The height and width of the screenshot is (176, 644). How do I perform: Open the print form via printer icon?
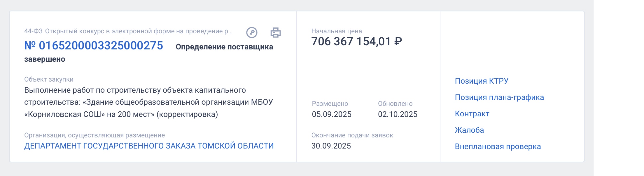point(276,32)
